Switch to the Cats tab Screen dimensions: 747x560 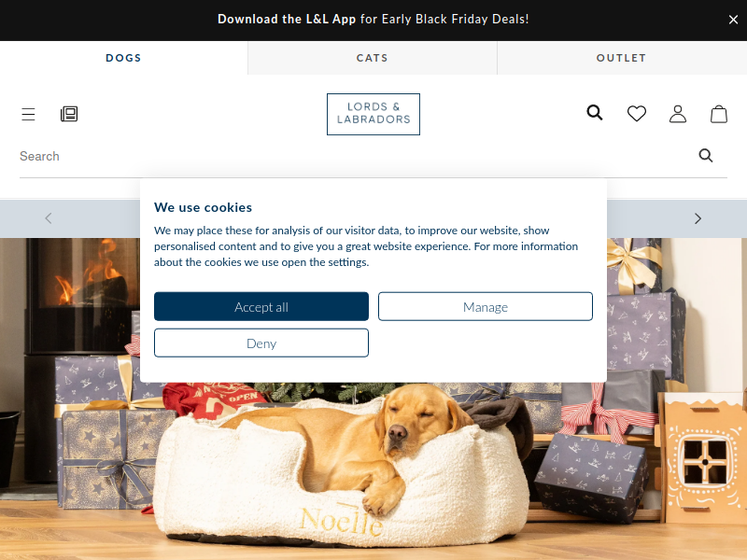(373, 58)
